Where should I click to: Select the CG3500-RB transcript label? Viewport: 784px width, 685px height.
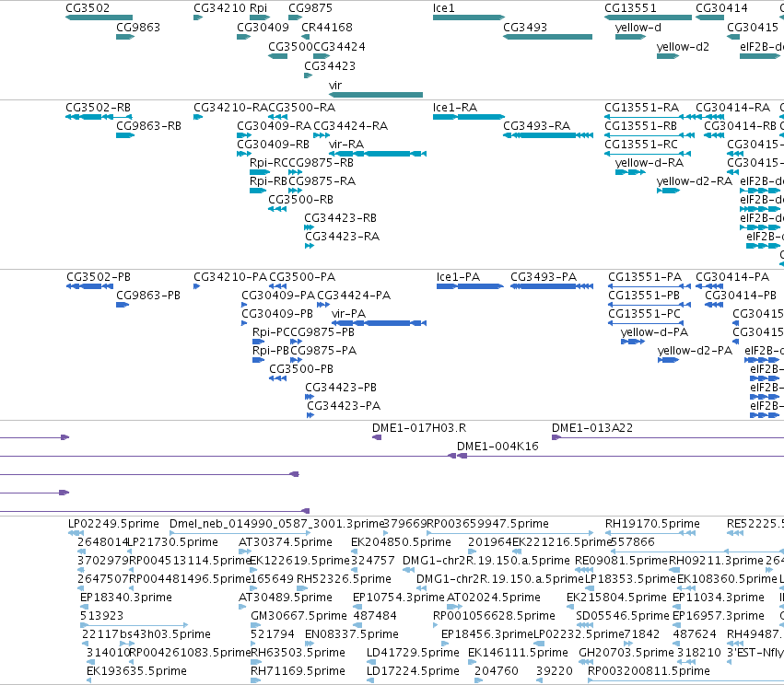pos(300,200)
